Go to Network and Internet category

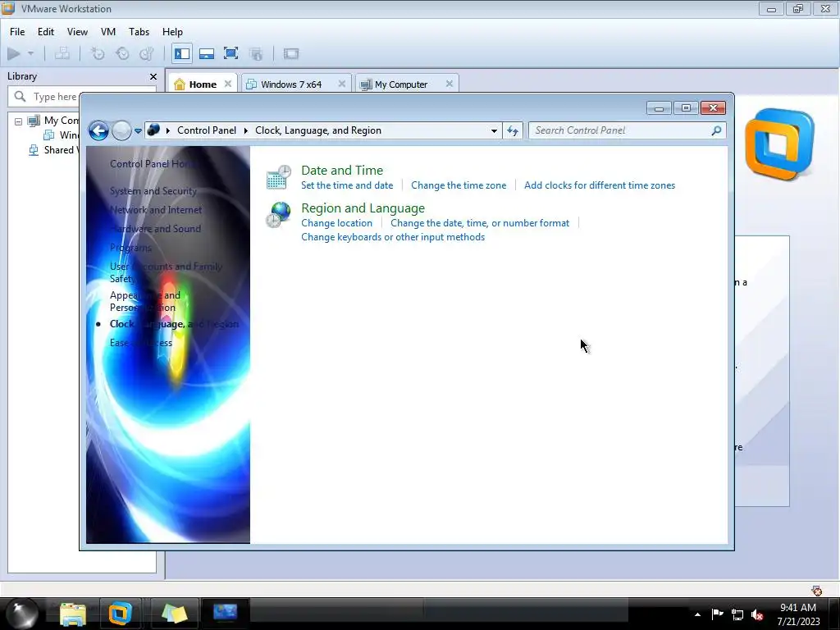coord(156,209)
